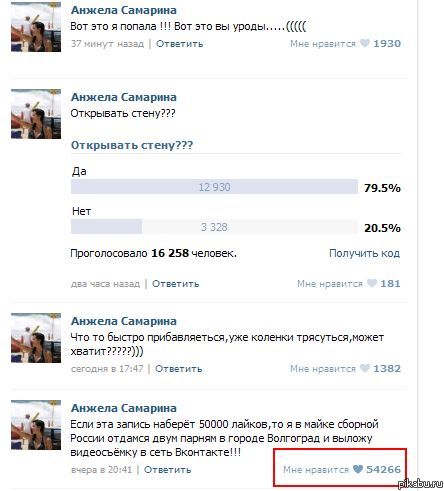
Task: Like the post with 1930 likes via heart
Action: point(365,43)
